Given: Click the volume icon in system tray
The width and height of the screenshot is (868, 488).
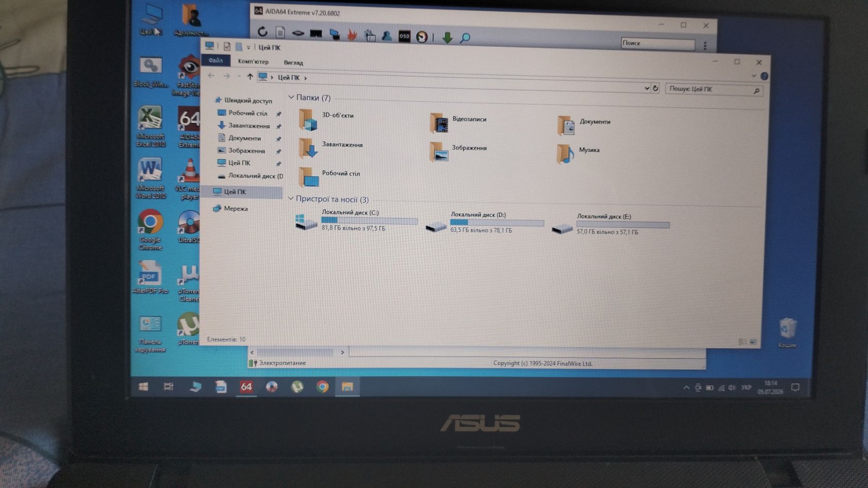Looking at the screenshot, I should (732, 387).
